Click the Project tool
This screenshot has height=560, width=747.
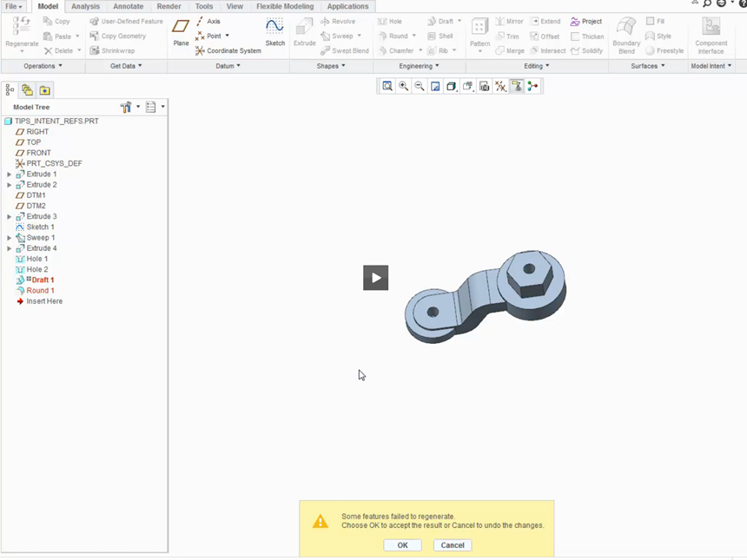click(x=586, y=22)
